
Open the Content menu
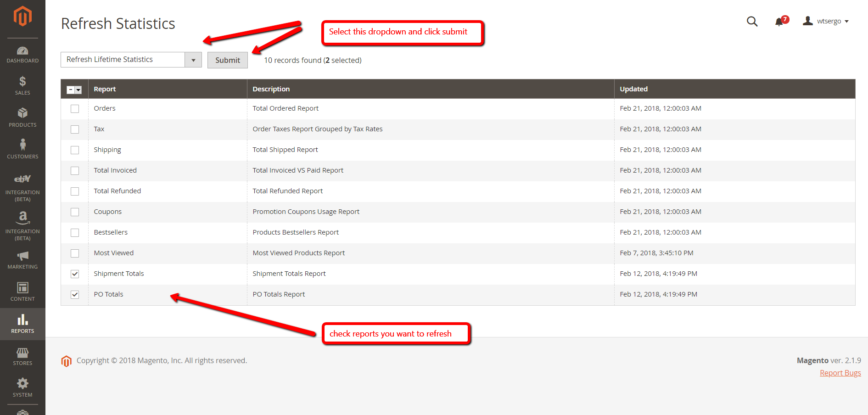pyautogui.click(x=22, y=292)
